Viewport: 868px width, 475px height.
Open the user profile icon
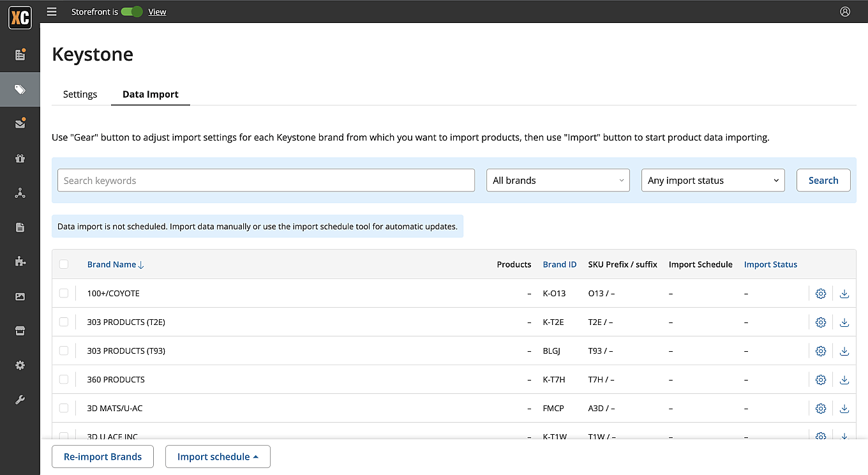845,11
